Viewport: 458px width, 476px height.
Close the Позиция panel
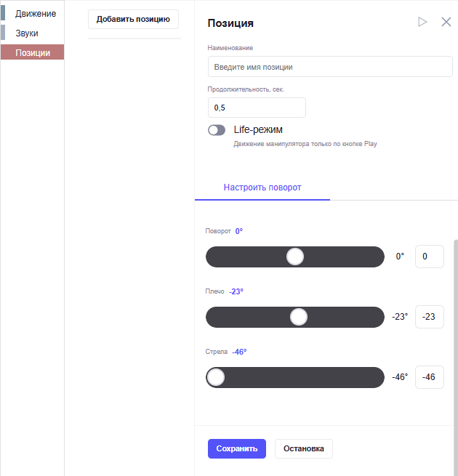coord(446,22)
